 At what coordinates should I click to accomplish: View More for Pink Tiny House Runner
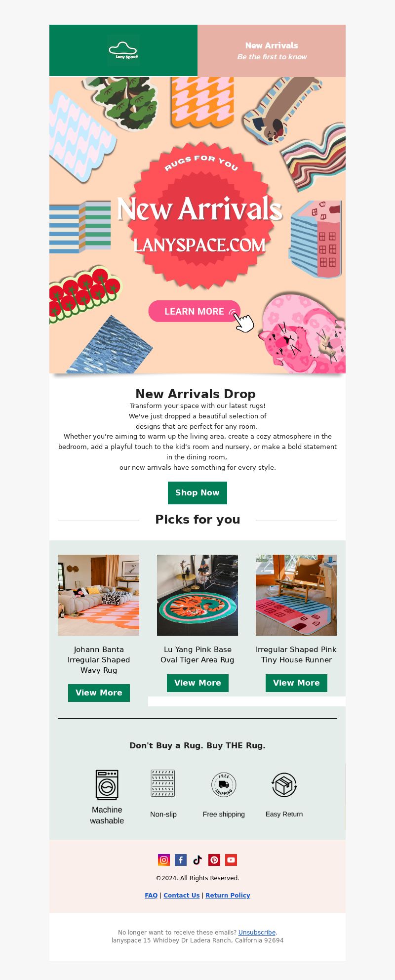coord(296,683)
